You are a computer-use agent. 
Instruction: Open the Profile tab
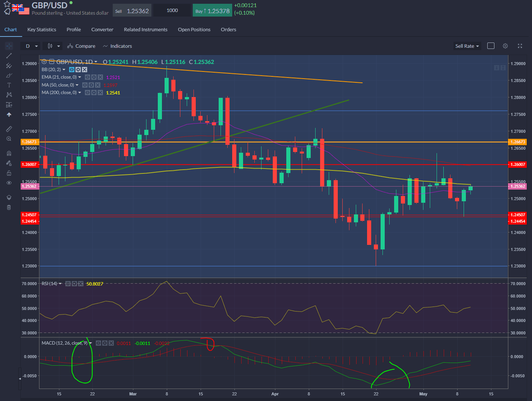pos(74,29)
